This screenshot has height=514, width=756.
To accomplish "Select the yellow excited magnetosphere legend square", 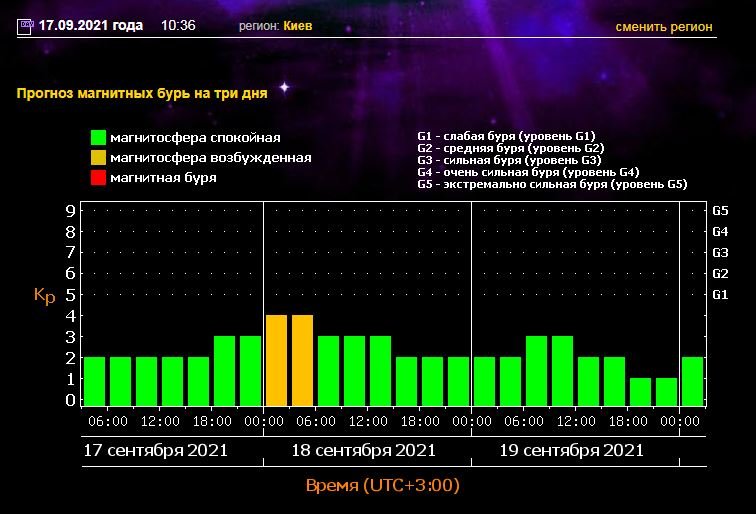I will tap(98, 158).
